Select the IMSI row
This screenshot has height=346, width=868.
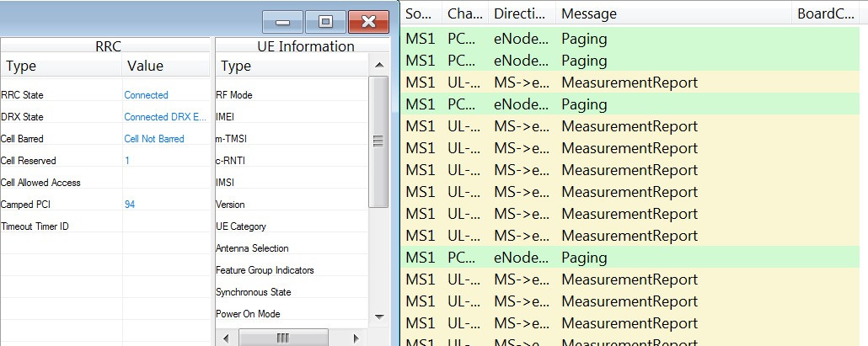[292, 183]
